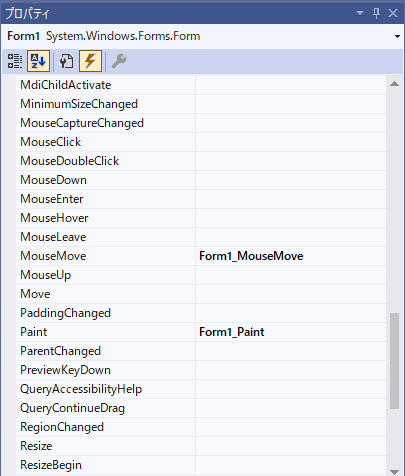
Task: Select the MouseDown event name
Action: 53,180
